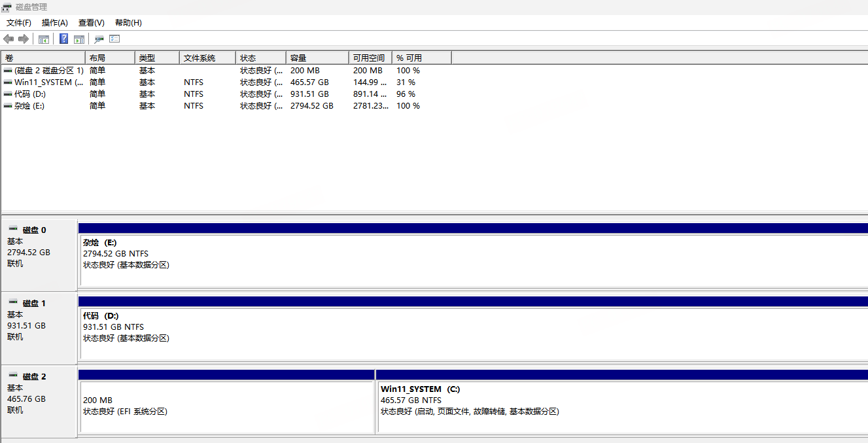Click the Back arrow toolbar icon
The height and width of the screenshot is (443, 868).
tap(9, 39)
